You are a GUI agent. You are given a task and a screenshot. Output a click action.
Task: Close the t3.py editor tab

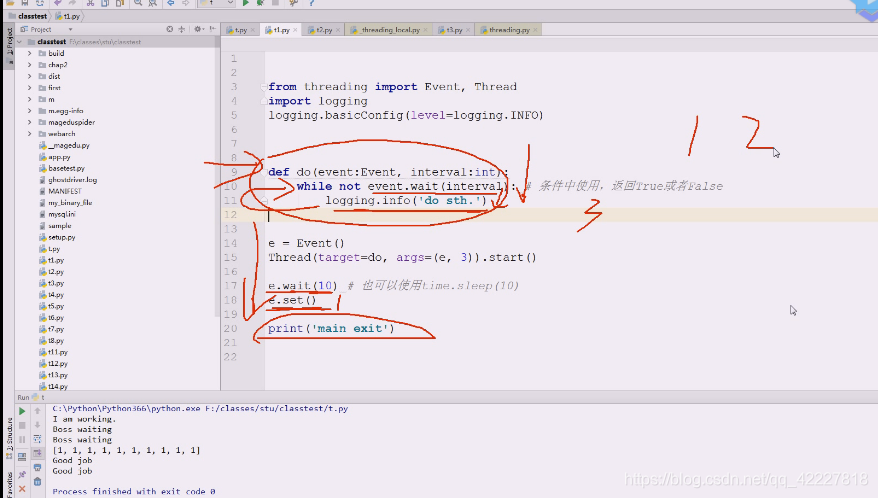pos(468,30)
